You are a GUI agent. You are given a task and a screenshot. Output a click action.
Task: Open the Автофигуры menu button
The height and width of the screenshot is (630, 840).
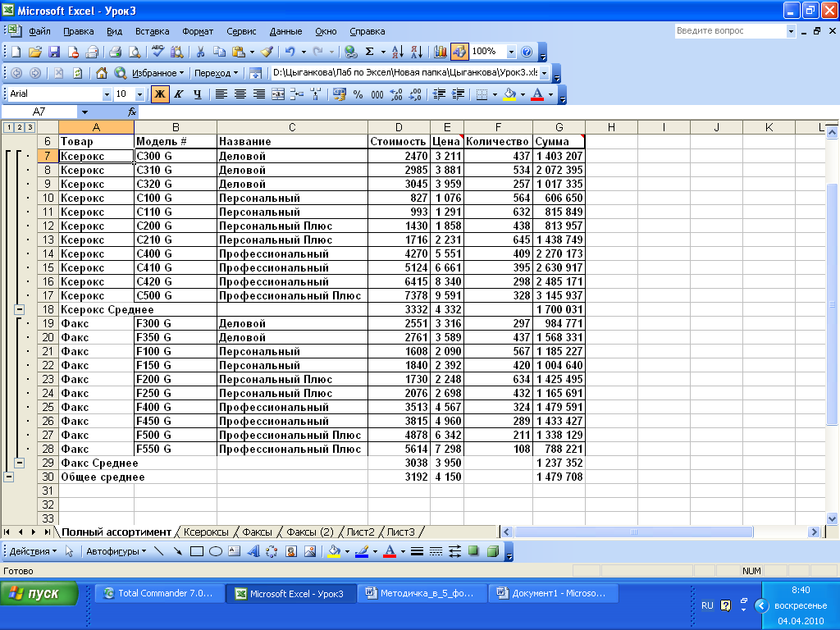(116, 551)
